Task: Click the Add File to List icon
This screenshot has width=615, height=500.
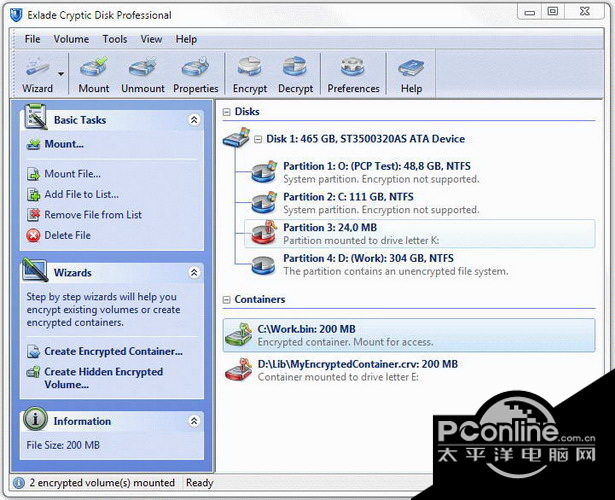Action: [33, 194]
